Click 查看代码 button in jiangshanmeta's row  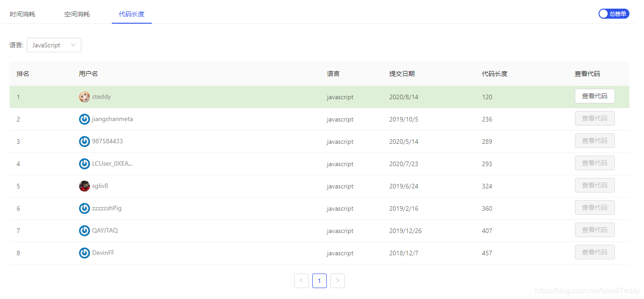click(594, 118)
